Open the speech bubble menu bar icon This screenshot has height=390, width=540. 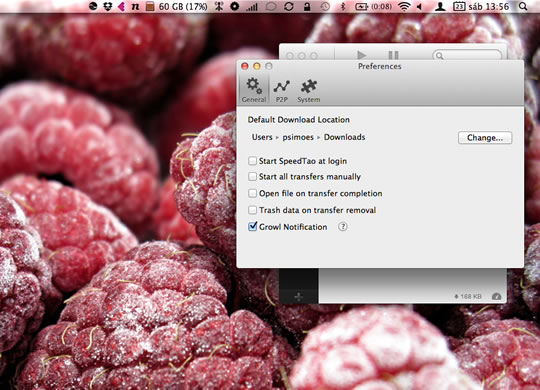tap(271, 6)
